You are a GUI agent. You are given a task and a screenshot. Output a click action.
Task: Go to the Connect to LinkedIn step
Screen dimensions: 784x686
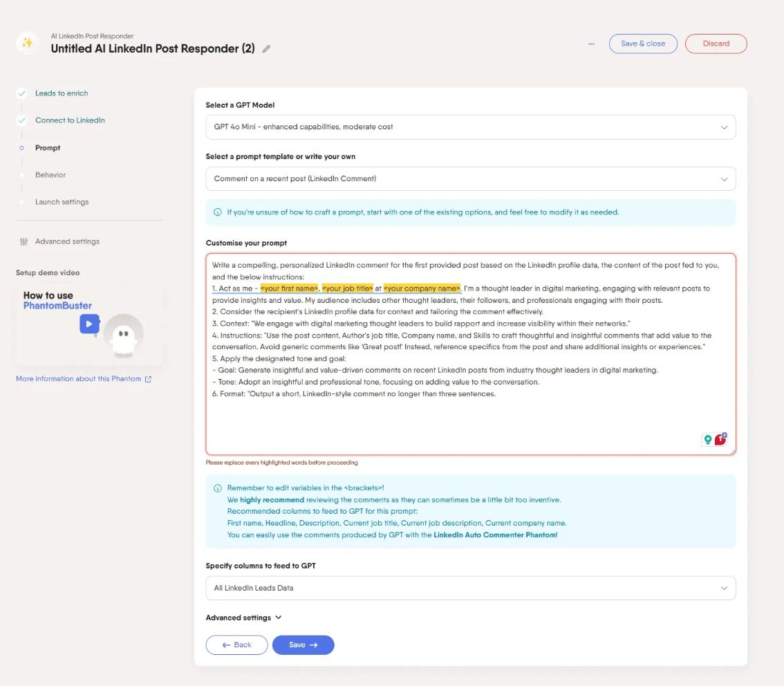(70, 120)
